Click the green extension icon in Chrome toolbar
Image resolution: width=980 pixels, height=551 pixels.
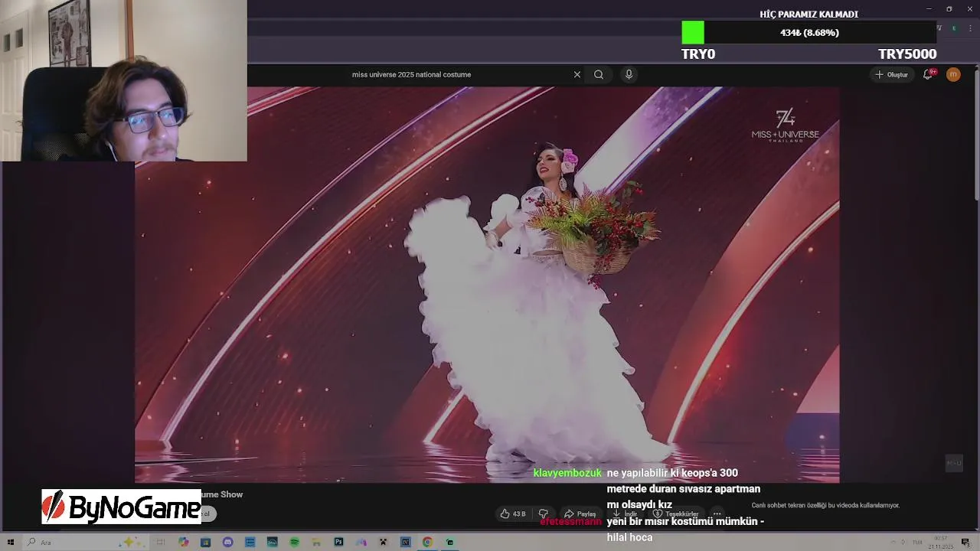(954, 28)
